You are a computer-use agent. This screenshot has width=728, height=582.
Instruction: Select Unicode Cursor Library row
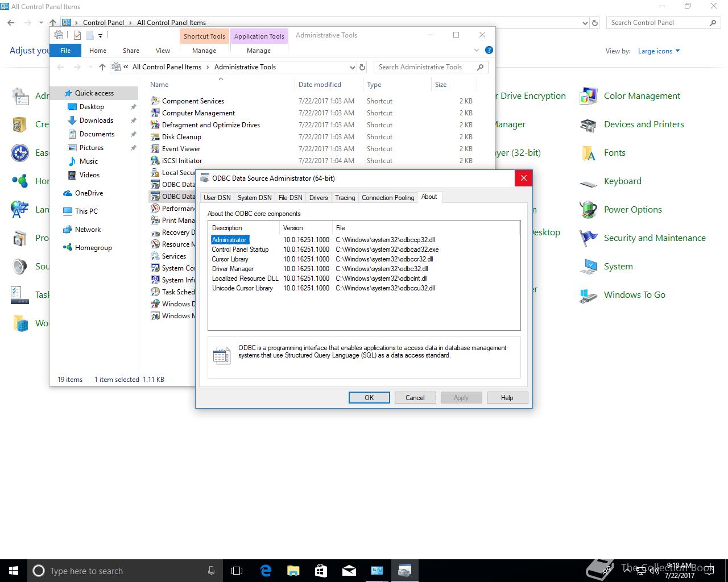tap(364, 288)
